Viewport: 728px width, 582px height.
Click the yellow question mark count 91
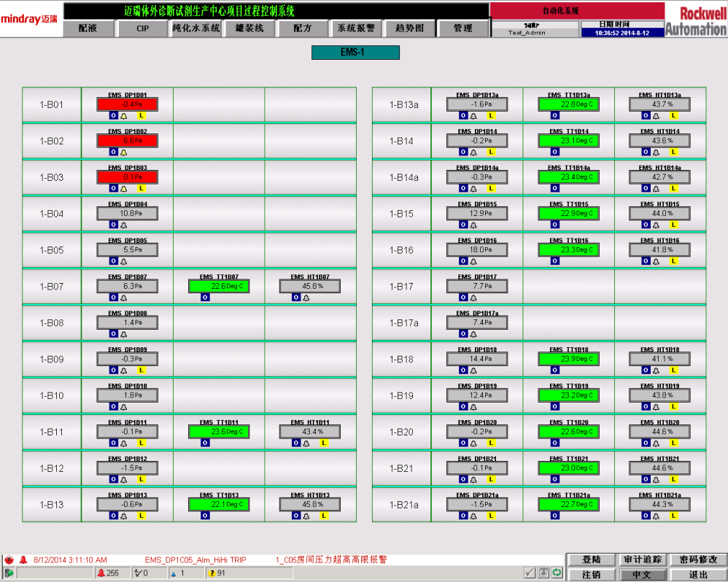pos(217,573)
